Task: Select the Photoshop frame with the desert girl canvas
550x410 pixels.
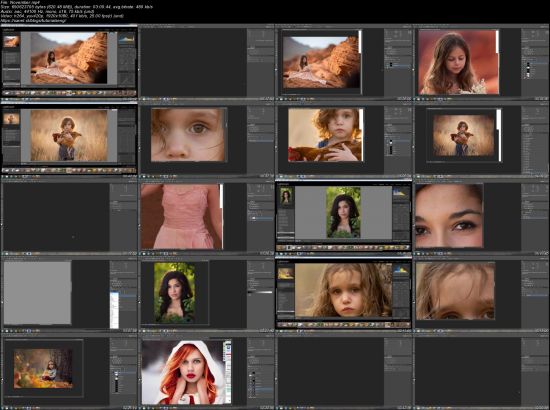Action: [343, 63]
